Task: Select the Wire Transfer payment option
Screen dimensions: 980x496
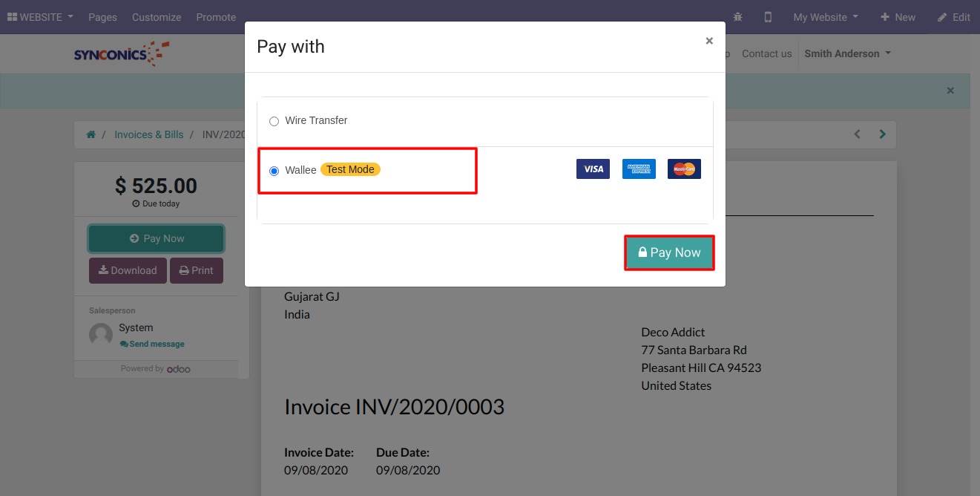Action: coord(274,121)
